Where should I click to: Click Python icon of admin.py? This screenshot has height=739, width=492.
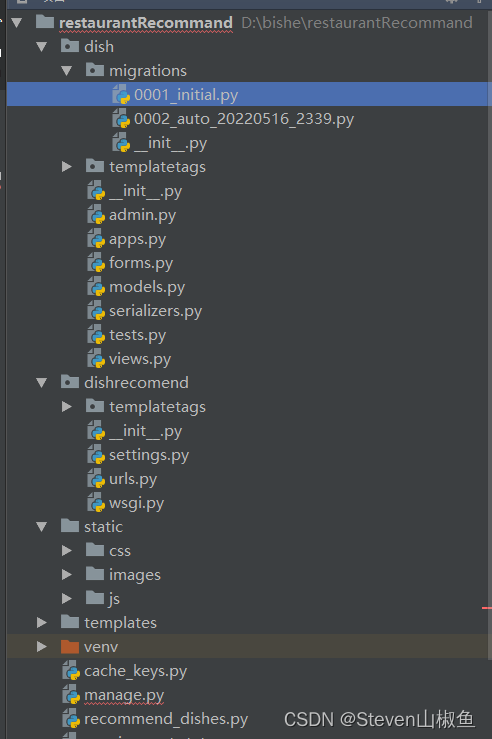[x=96, y=214]
